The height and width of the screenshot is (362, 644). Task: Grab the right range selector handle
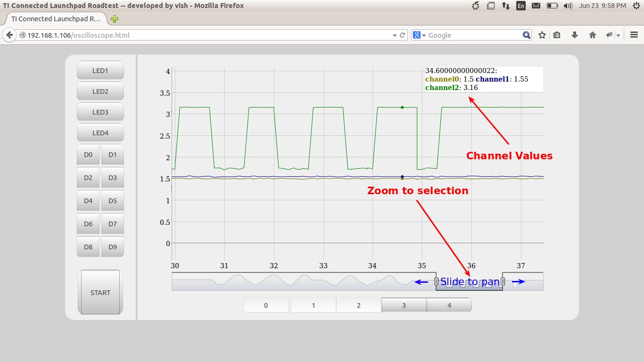tap(503, 282)
